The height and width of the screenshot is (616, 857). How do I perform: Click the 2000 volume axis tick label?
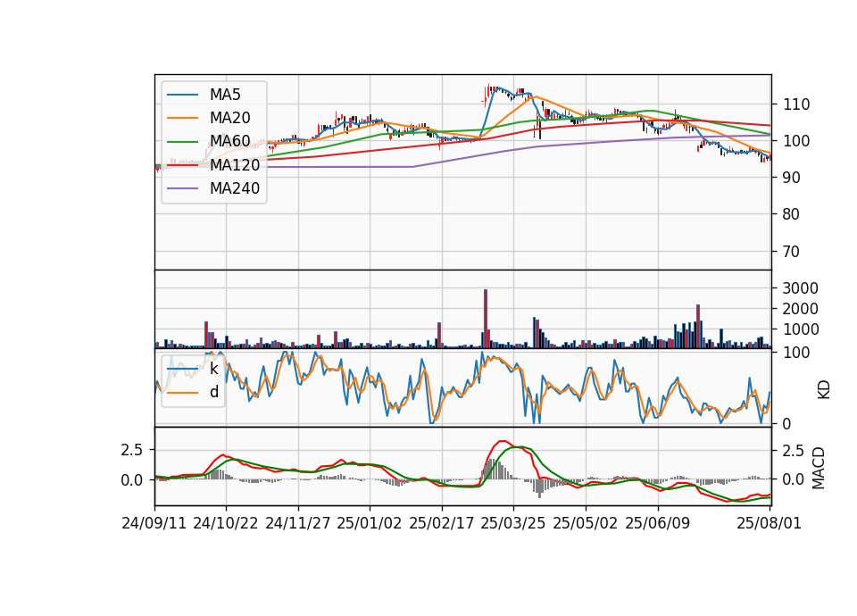pos(800,310)
